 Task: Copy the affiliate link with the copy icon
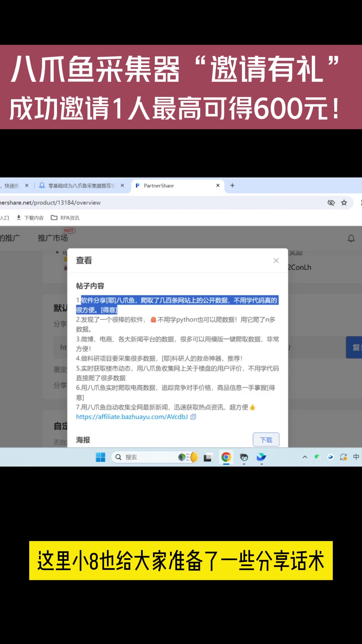click(193, 417)
